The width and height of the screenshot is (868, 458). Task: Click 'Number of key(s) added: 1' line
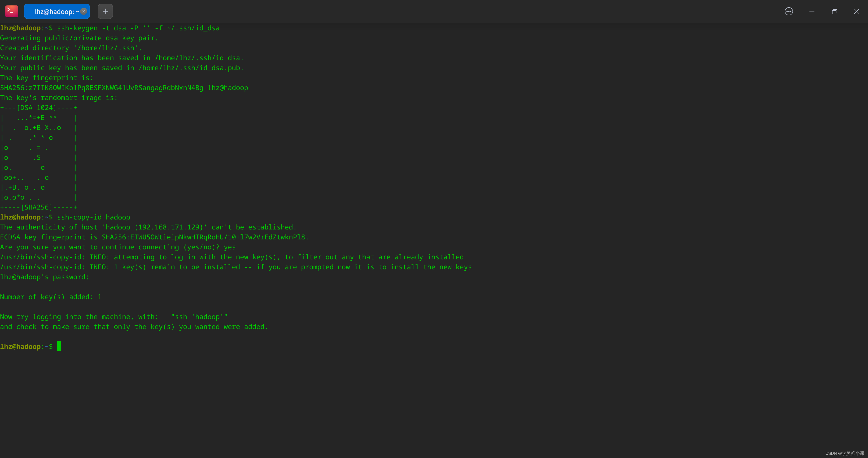51,297
